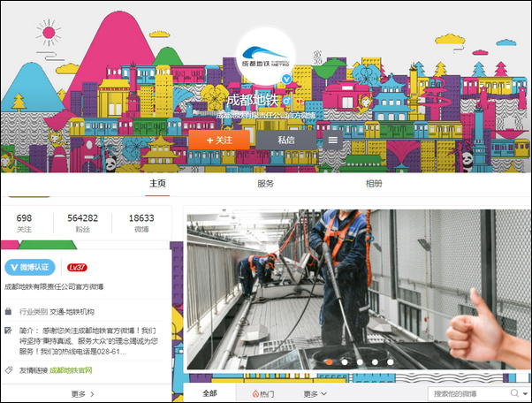The width and height of the screenshot is (532, 403).
Task: Click the metro cleaning banner photo
Action: click(x=358, y=289)
